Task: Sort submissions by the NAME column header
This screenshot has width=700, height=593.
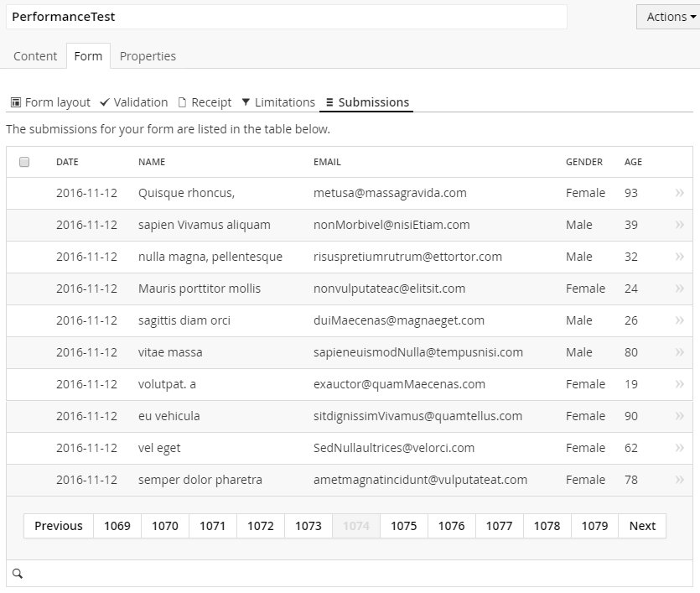Action: point(152,162)
